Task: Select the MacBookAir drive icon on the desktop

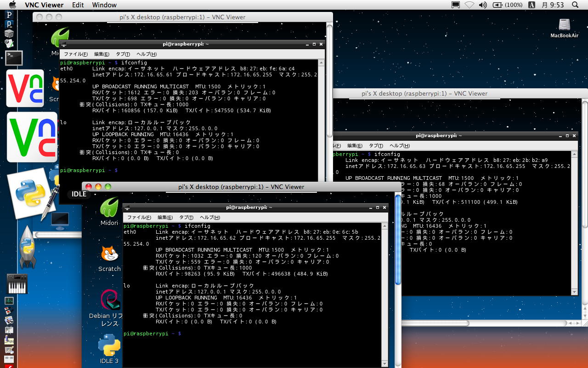Action: pos(564,28)
